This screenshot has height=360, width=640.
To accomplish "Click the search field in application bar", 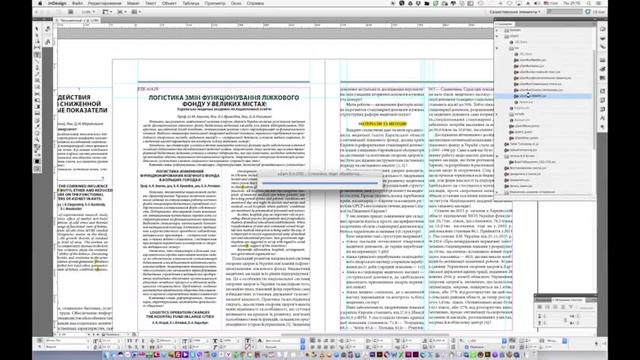I will click(564, 12).
